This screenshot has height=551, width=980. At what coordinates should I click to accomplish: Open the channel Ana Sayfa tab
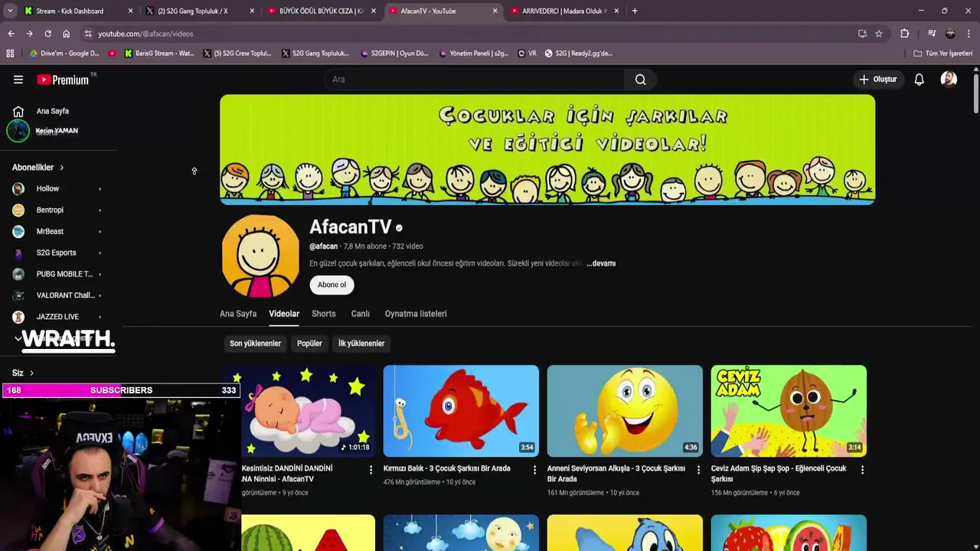click(238, 314)
